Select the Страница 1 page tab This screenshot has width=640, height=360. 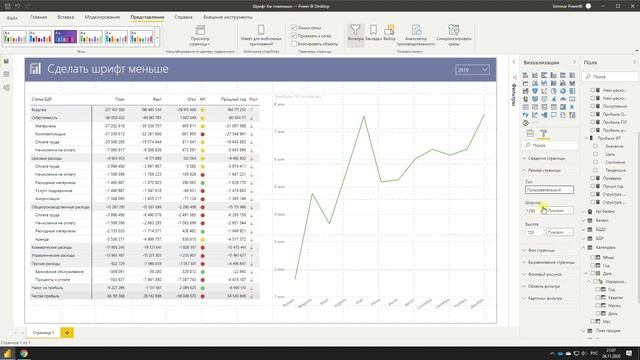[x=43, y=333]
